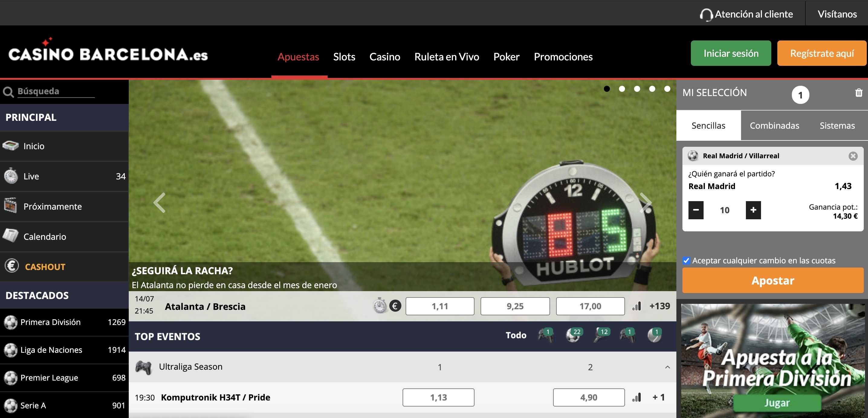Open statistics bars icon for Komputronik H34T / Pride
Viewport: 868px width, 418px height.
[x=636, y=397]
